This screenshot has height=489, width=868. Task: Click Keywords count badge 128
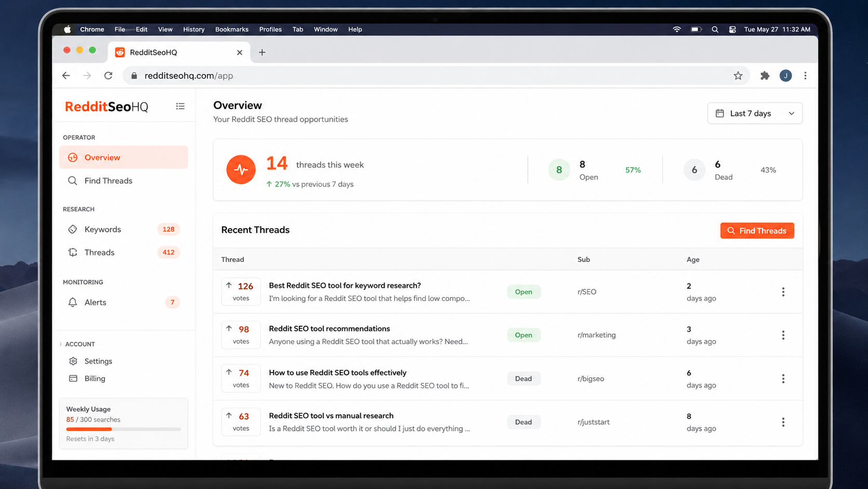coord(168,229)
